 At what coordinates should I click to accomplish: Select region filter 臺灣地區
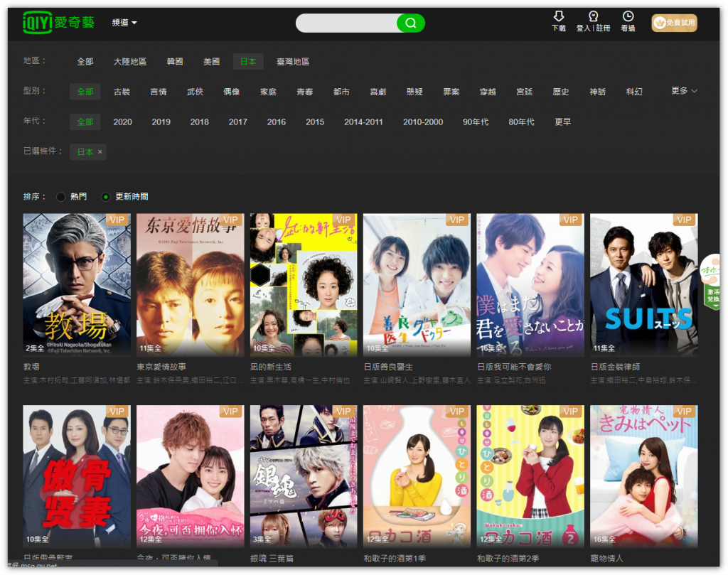tap(293, 61)
